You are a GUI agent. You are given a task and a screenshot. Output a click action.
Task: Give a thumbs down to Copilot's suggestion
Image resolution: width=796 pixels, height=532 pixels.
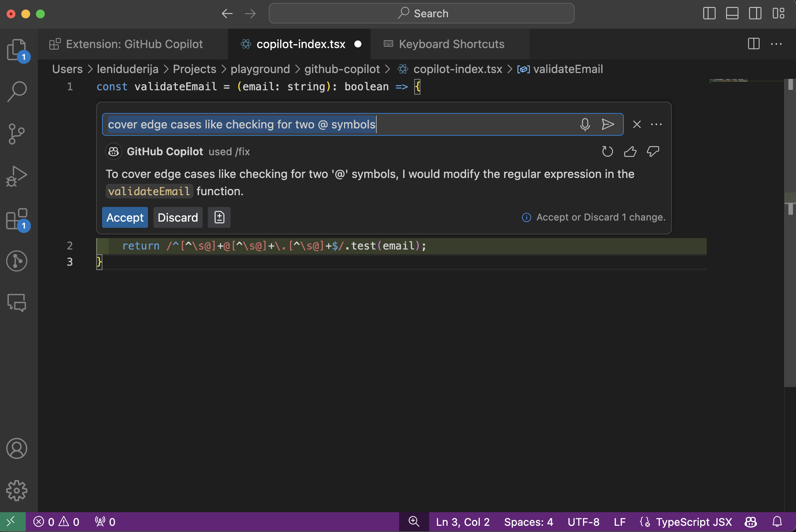[653, 151]
